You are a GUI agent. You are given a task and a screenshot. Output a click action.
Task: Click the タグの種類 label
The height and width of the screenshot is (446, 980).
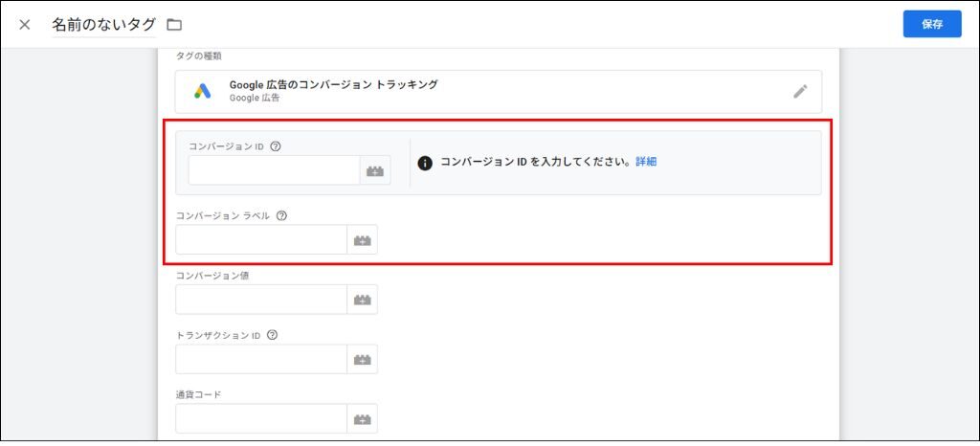pos(198,56)
